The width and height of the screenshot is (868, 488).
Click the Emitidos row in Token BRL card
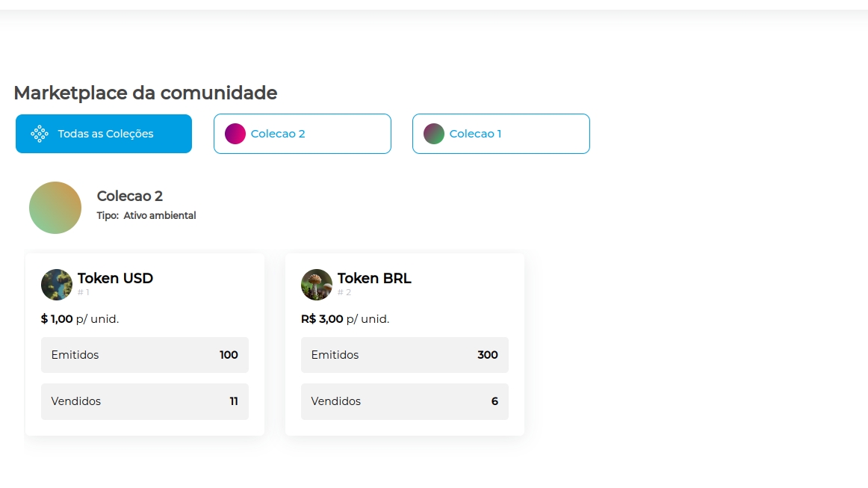click(405, 355)
